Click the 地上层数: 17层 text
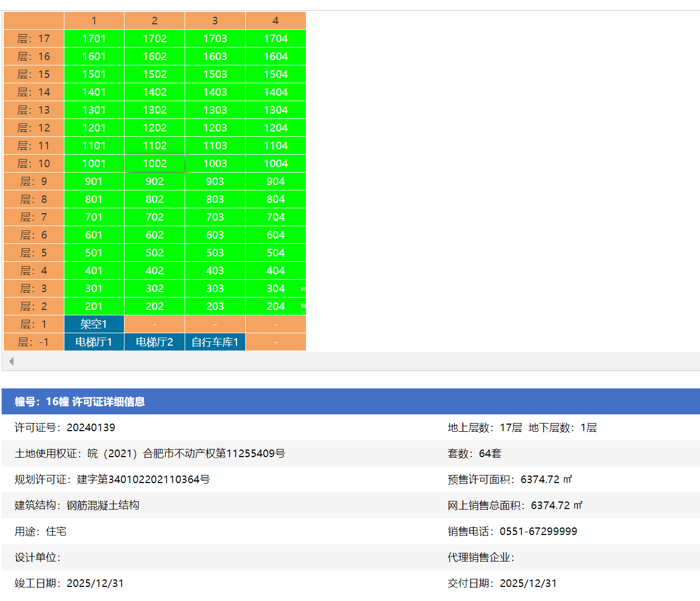700x601 pixels. tap(485, 427)
